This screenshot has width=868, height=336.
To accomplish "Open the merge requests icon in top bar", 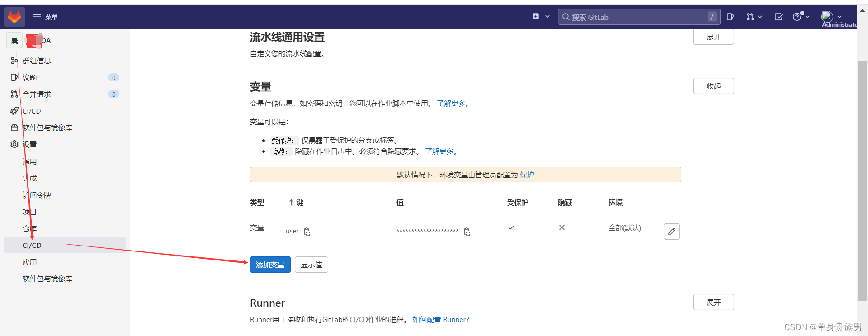I will coord(750,17).
